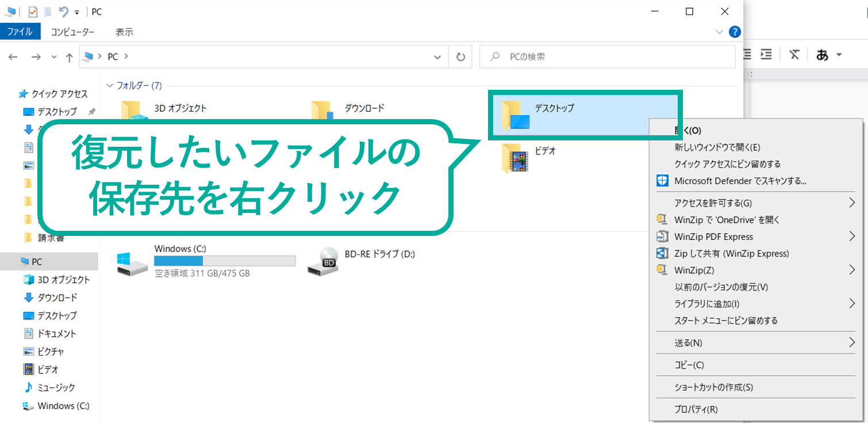Navigate up one level with the up arrow

click(x=68, y=56)
